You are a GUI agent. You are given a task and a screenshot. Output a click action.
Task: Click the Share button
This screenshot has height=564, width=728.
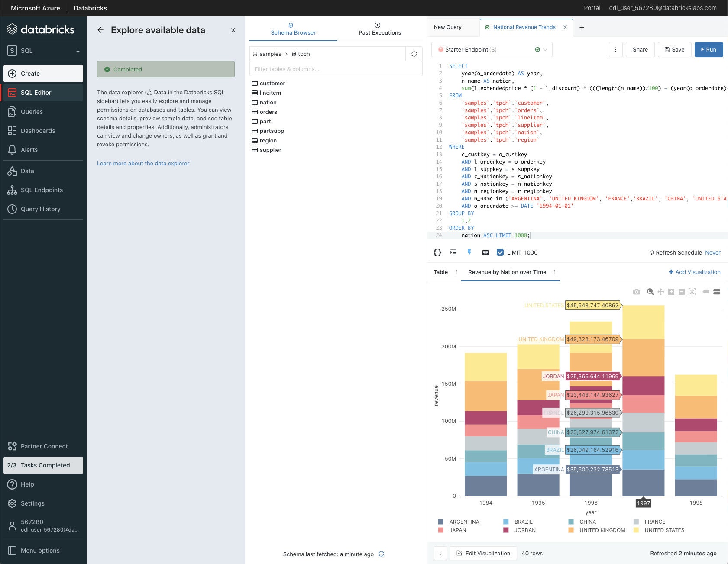click(640, 49)
